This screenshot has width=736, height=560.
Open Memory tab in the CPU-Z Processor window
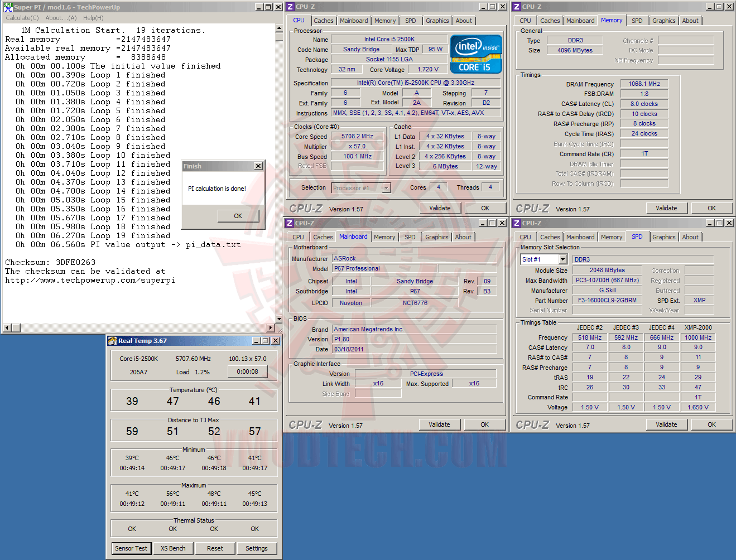tap(385, 21)
